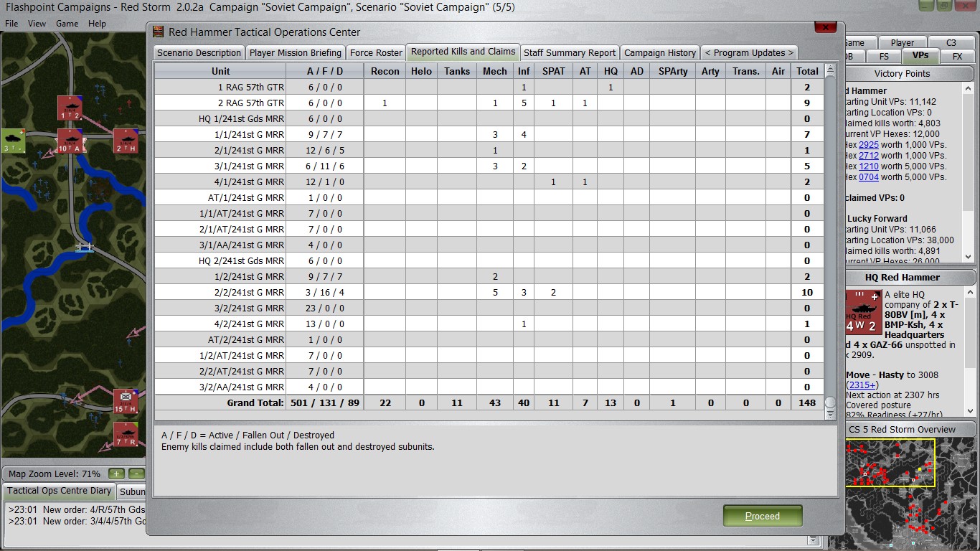Open hex 0704 link in Victory Points
Screen dimensions: 980x551
[x=868, y=177]
